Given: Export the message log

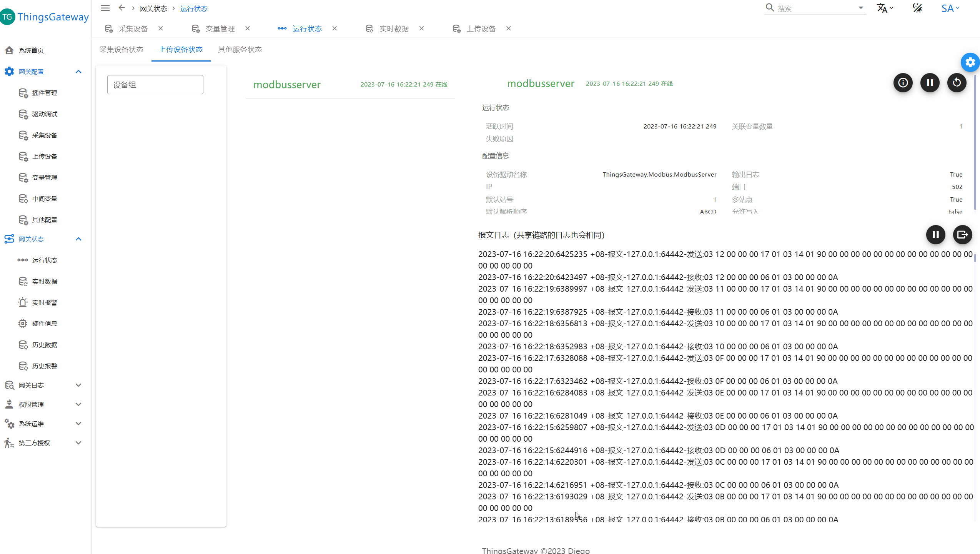Looking at the screenshot, I should pyautogui.click(x=962, y=235).
